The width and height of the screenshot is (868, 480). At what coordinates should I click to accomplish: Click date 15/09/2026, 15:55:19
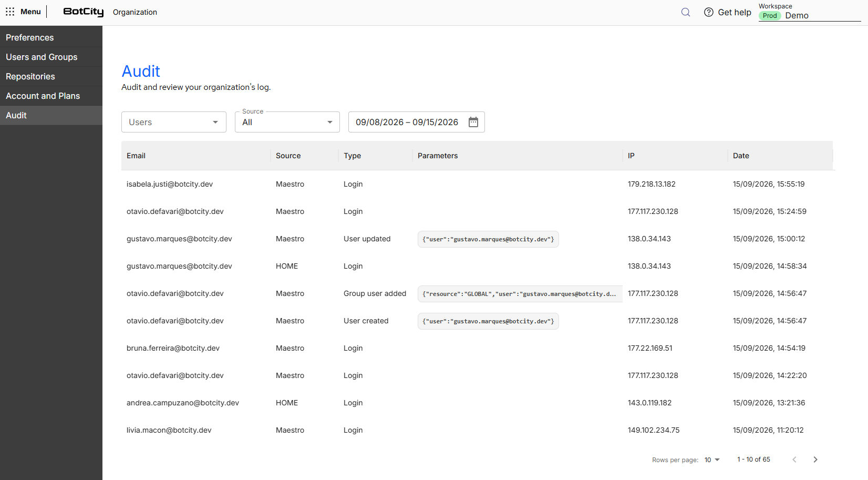click(x=769, y=184)
